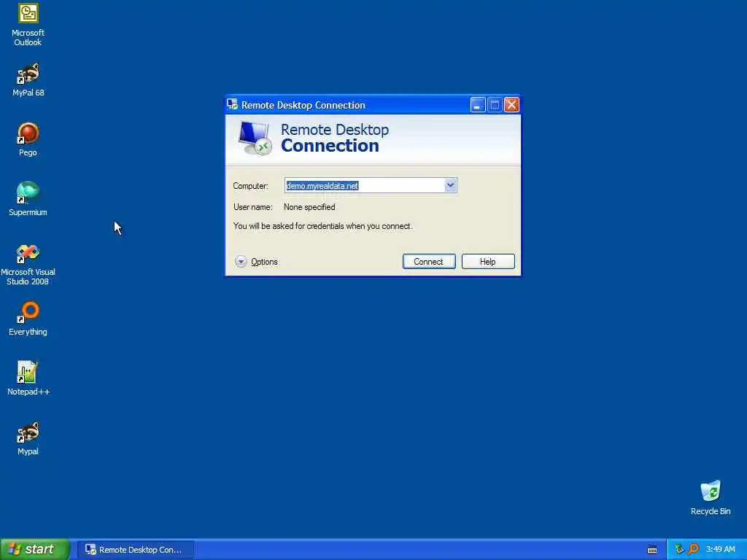Click the 3:49 AM clock
The image size is (747, 560).
(x=720, y=549)
